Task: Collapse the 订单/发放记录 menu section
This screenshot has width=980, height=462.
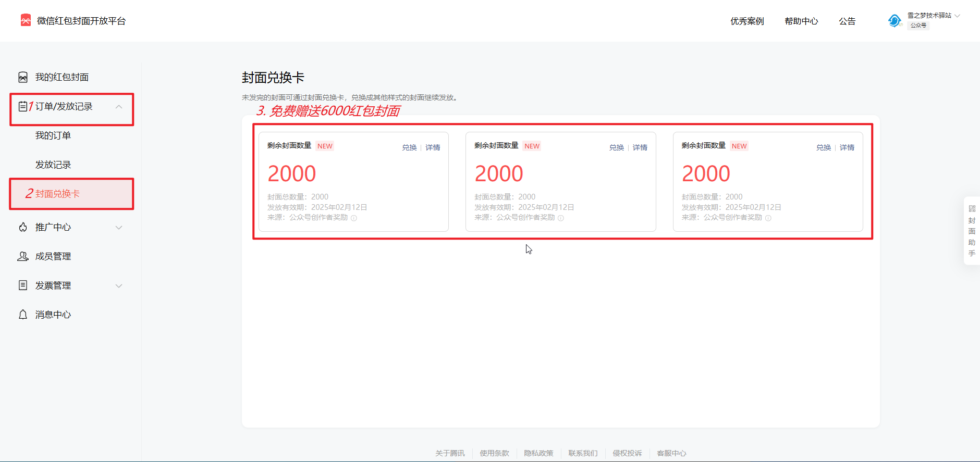Action: (x=119, y=107)
